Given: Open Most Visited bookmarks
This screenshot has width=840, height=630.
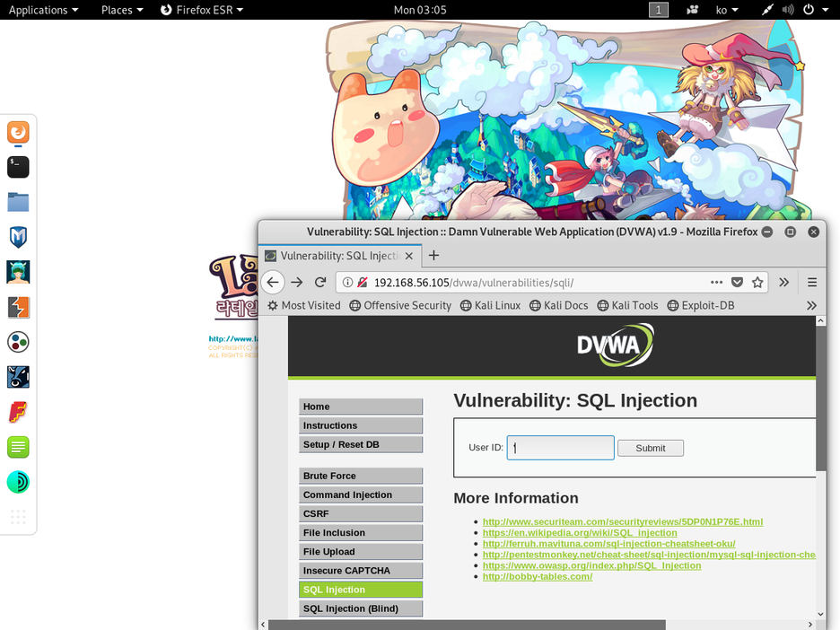Looking at the screenshot, I should (x=303, y=305).
